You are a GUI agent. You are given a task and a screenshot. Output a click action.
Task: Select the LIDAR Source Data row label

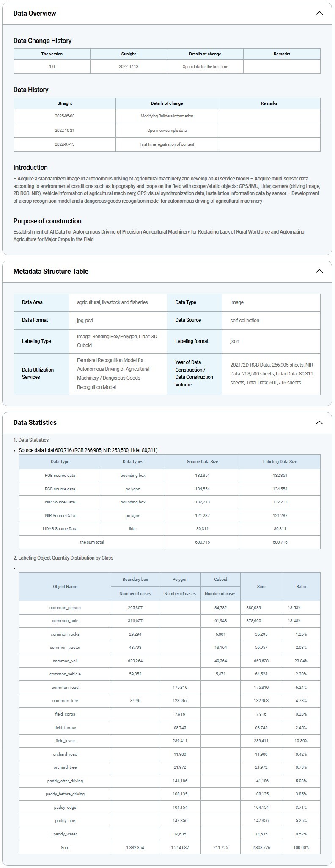coord(60,529)
